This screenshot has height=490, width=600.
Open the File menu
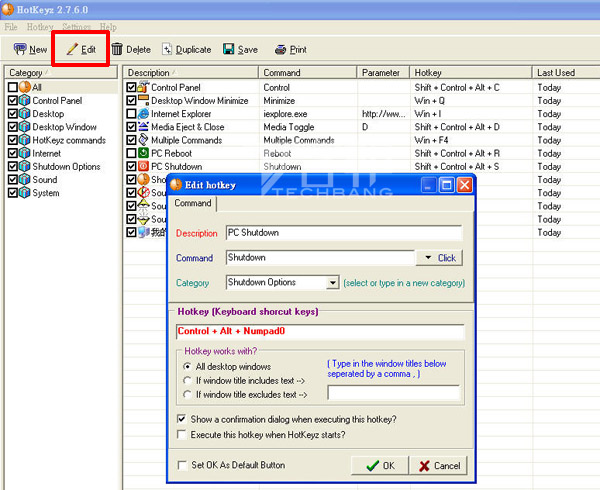[10, 27]
